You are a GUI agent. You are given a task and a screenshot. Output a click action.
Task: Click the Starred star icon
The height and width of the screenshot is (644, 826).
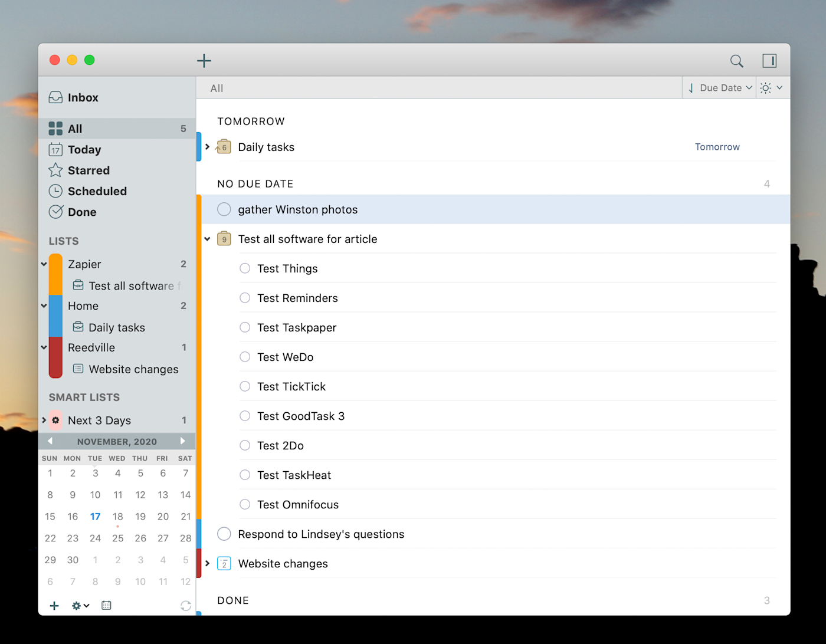click(55, 170)
